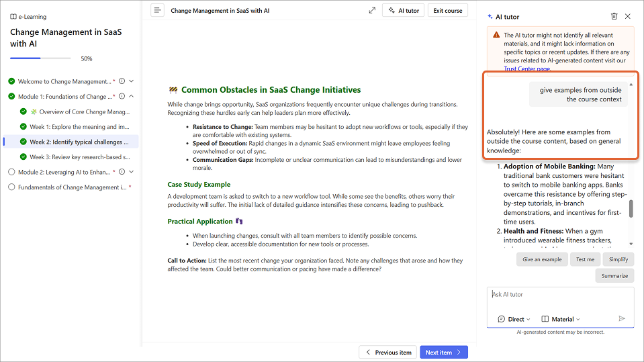The width and height of the screenshot is (644, 362).
Task: Click the Ask AI tutor text field
Action: [x=560, y=299]
